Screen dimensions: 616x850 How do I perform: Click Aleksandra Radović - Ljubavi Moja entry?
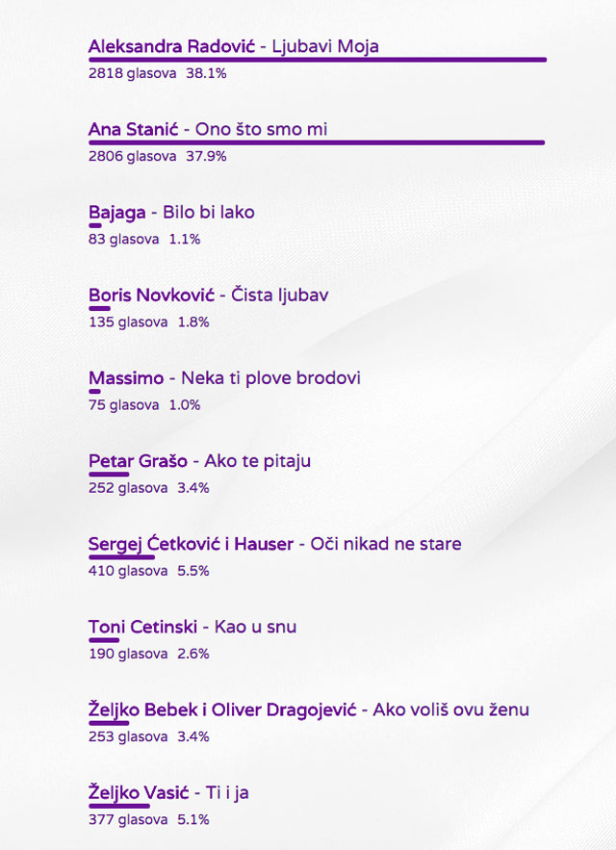pos(233,45)
